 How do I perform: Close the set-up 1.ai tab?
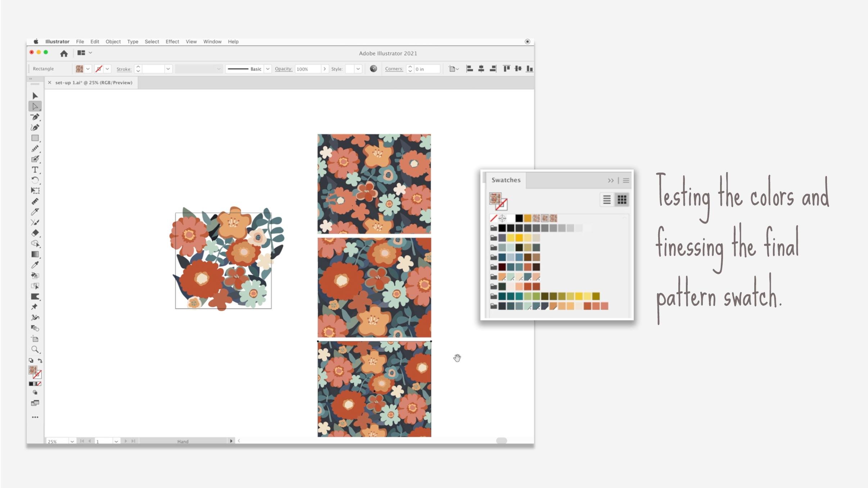pyautogui.click(x=50, y=83)
